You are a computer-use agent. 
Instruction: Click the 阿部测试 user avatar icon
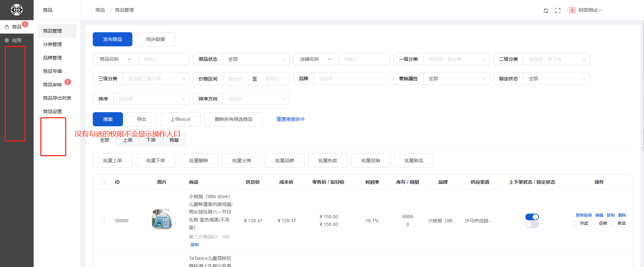click(572, 10)
